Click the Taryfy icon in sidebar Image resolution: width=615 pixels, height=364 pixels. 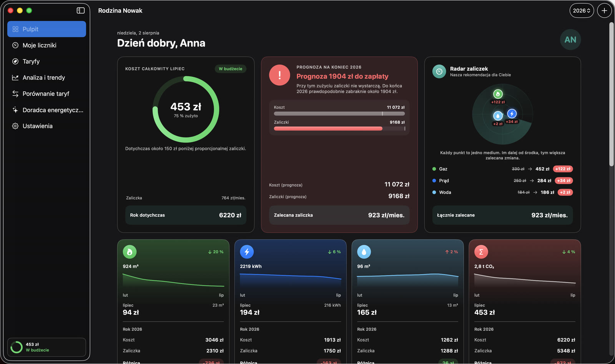pos(15,61)
